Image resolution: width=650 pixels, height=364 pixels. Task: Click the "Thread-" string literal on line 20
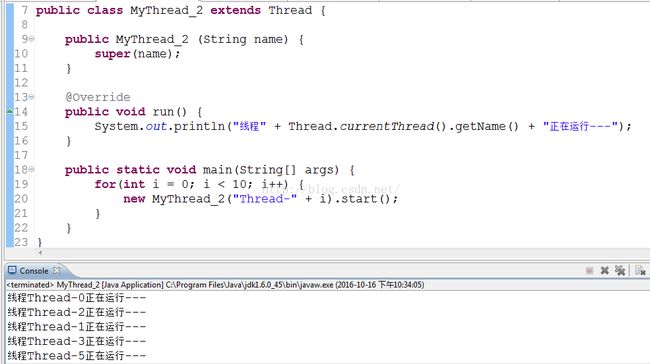pyautogui.click(x=265, y=199)
